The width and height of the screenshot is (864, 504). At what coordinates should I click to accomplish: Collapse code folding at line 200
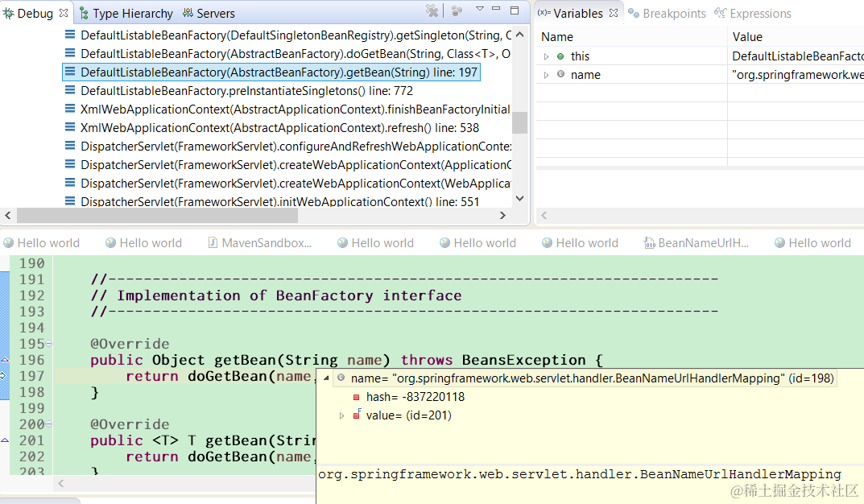(x=49, y=424)
